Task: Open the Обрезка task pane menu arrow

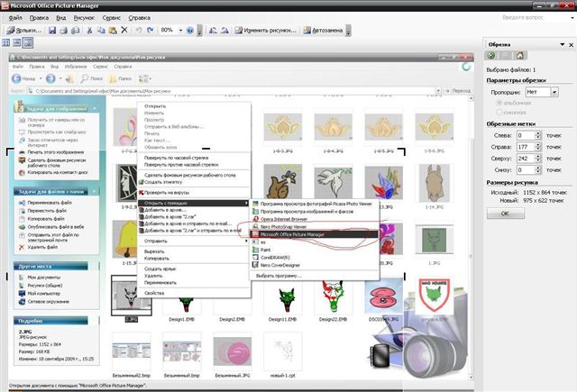Action: [558, 43]
